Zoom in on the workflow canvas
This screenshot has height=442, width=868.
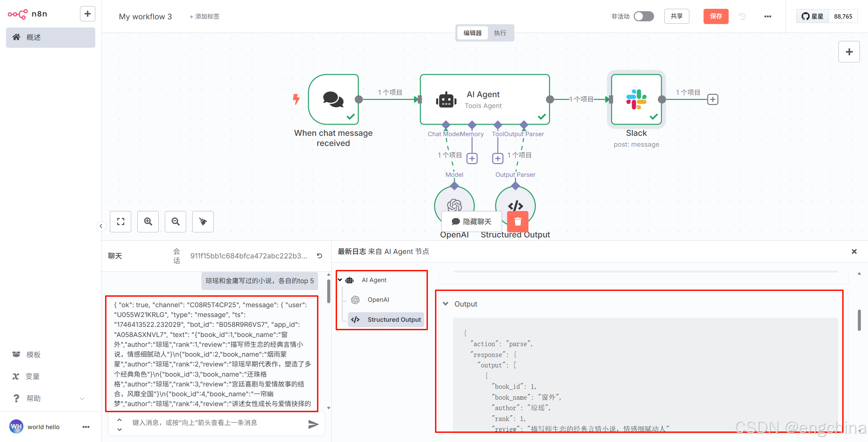pos(148,222)
